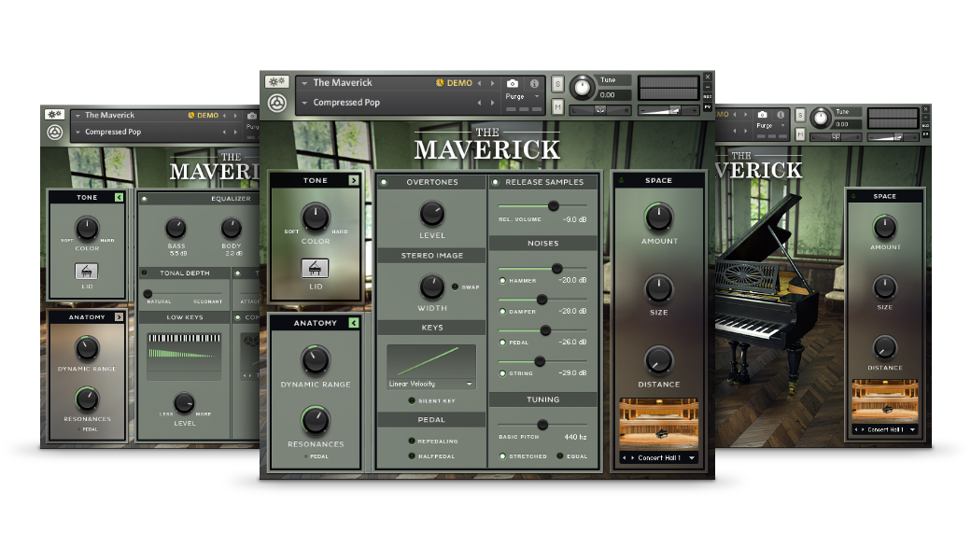The image size is (971, 560).
Task: Toggle Tonal Depth power LED in left window
Action: click(144, 273)
